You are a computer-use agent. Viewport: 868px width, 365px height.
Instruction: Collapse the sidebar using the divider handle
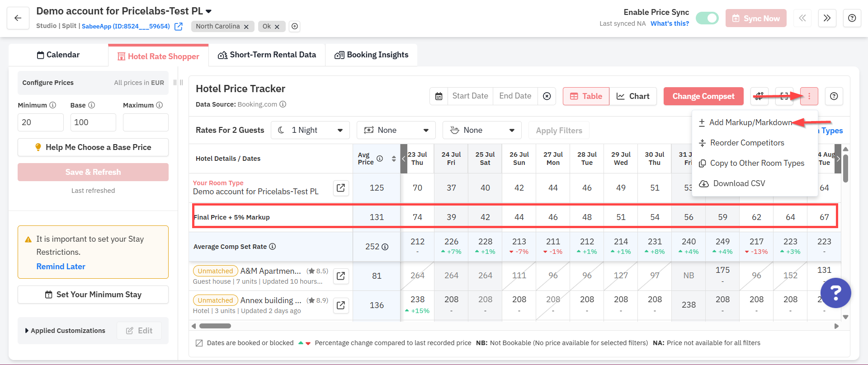[178, 83]
